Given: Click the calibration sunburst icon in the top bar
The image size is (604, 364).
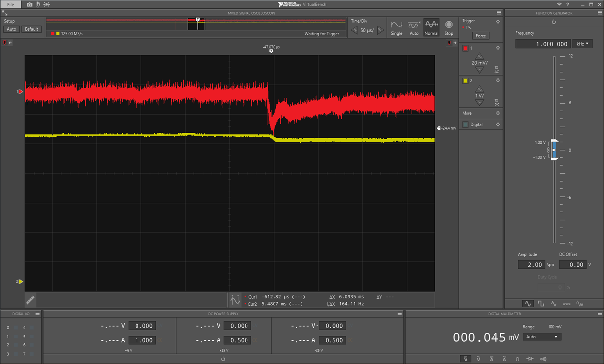Looking at the screenshot, I should click(47, 4).
